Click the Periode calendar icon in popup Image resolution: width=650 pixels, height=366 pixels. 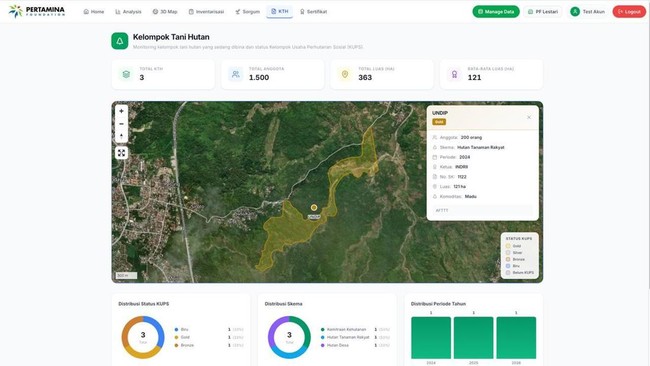pyautogui.click(x=434, y=157)
